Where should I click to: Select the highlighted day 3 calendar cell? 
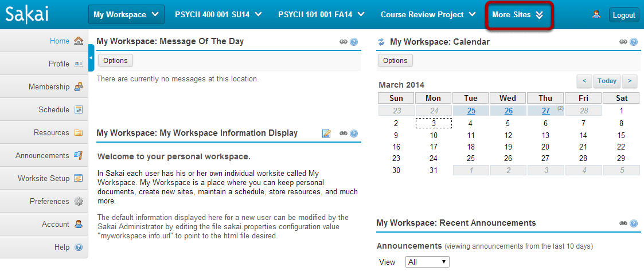pos(434,124)
